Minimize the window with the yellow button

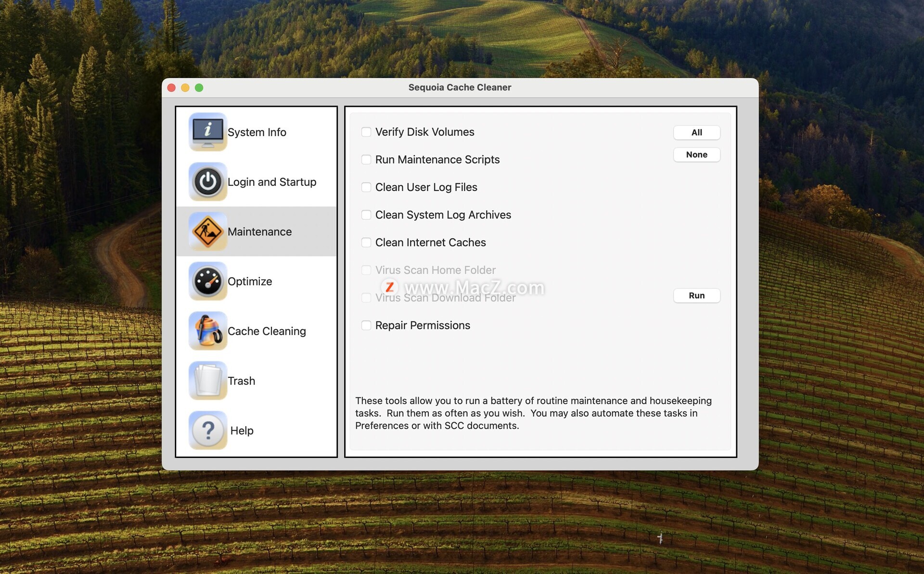(x=185, y=88)
